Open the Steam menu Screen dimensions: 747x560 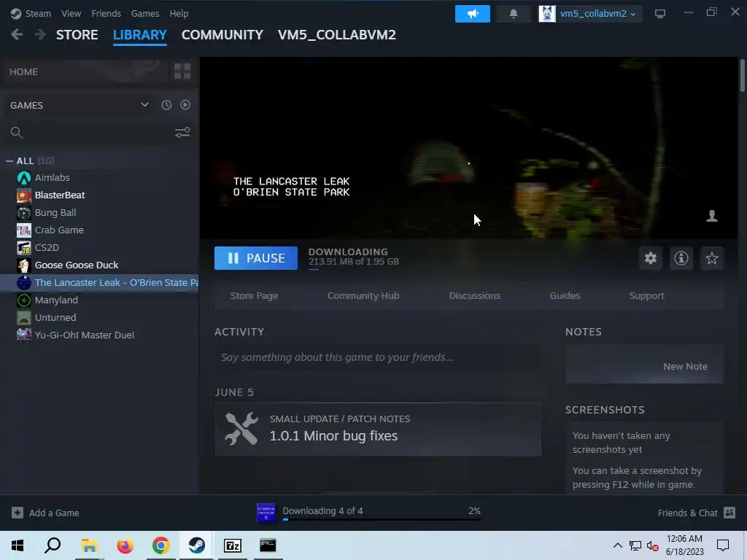point(38,13)
